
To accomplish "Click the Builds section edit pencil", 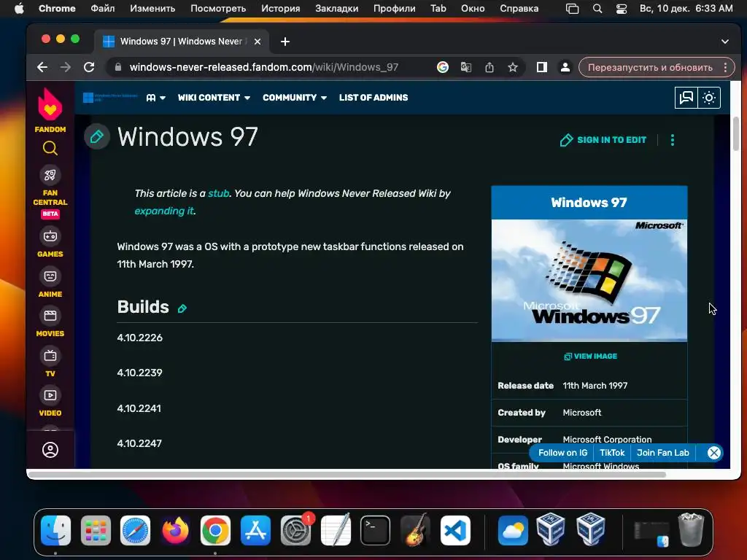I will 182,308.
